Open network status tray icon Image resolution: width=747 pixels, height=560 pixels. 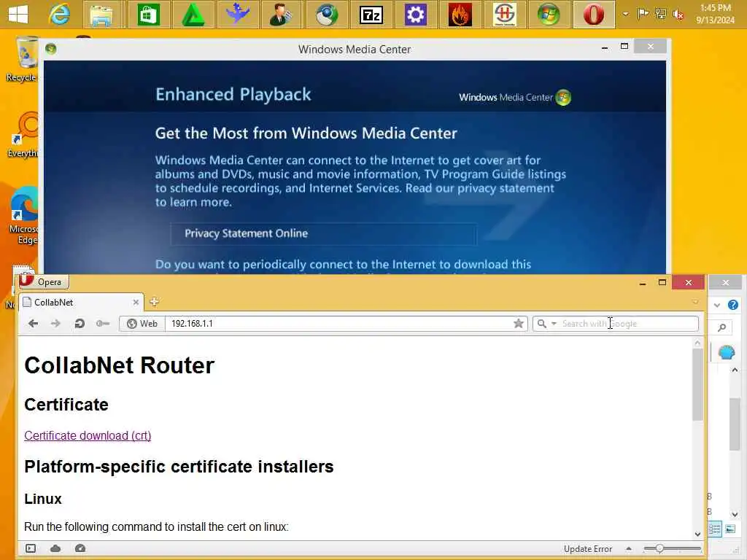pos(660,14)
